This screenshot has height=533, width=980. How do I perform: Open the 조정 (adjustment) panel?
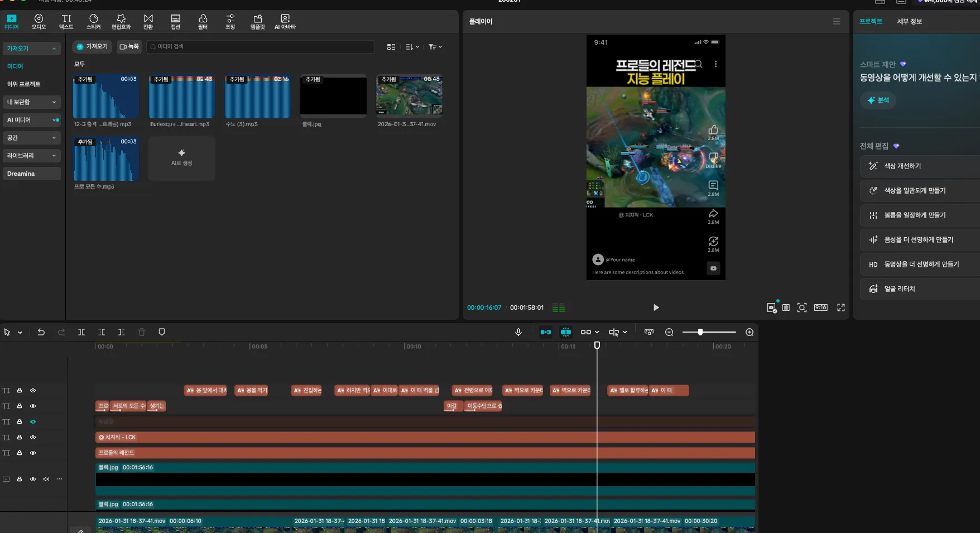click(230, 22)
